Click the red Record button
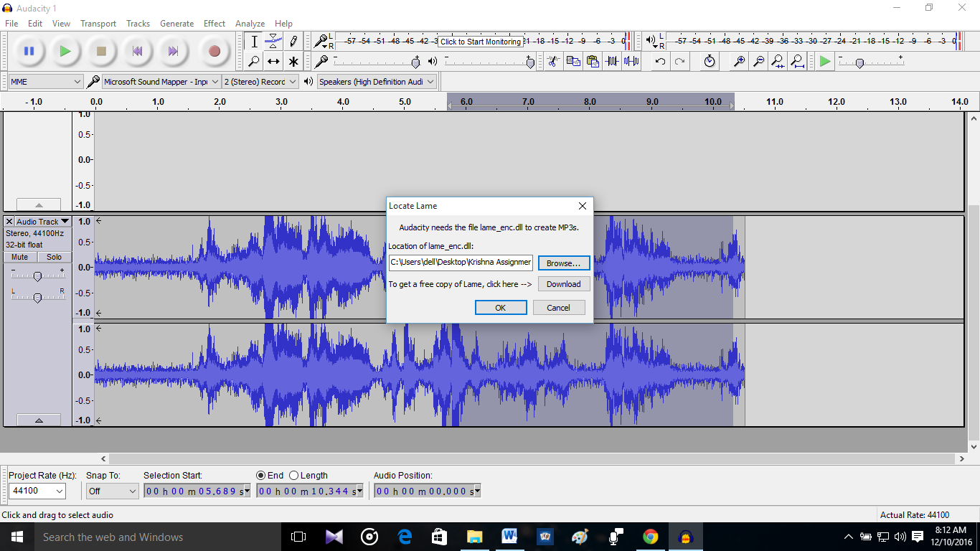 [x=214, y=51]
